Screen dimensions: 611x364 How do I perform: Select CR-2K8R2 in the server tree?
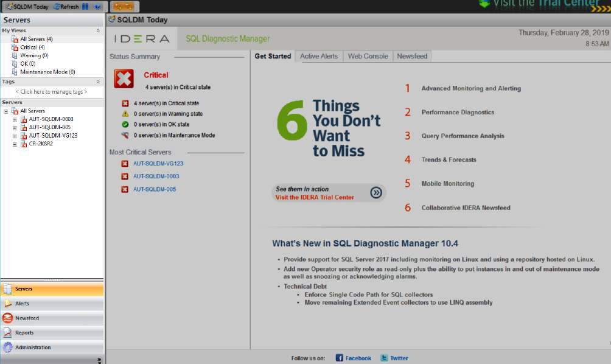click(41, 144)
